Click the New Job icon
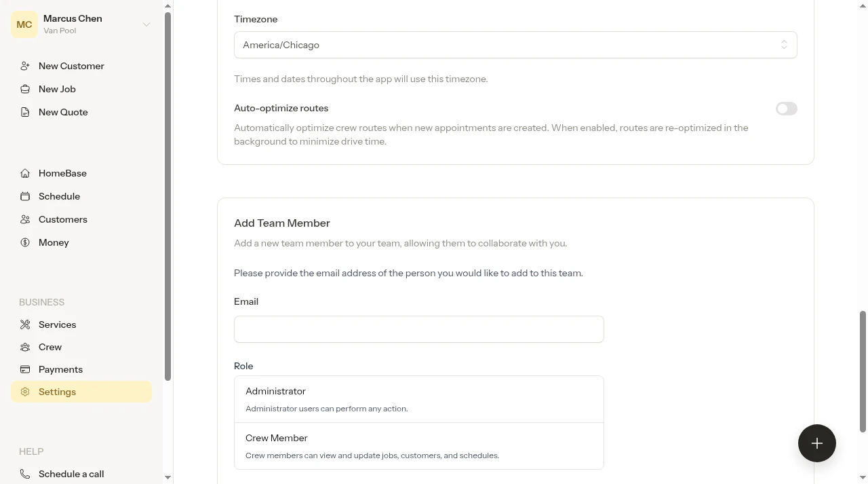This screenshot has width=868, height=484. [25, 89]
